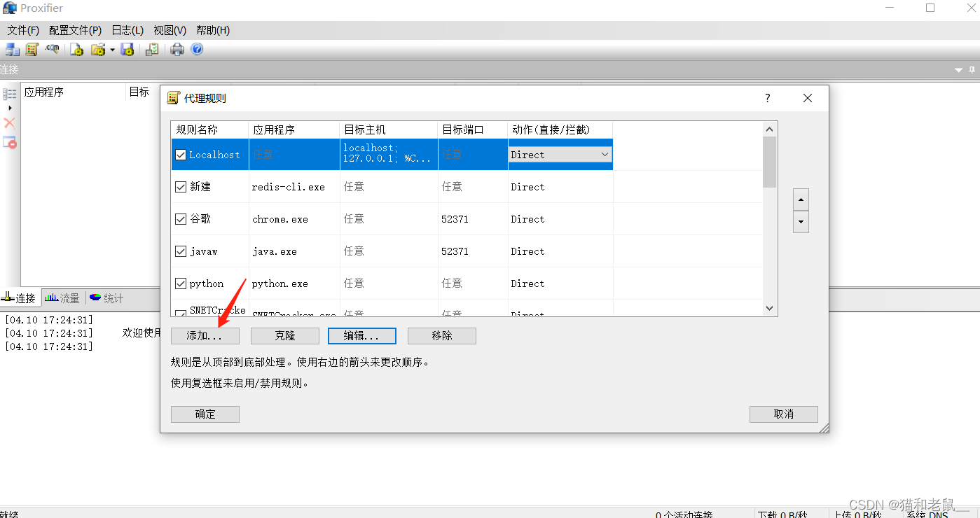Toggle the python rule checkbox
This screenshot has width=980, height=518.
coord(181,283)
